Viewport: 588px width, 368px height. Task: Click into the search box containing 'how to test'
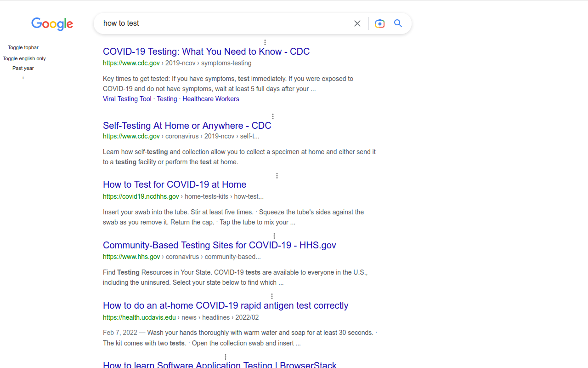225,23
